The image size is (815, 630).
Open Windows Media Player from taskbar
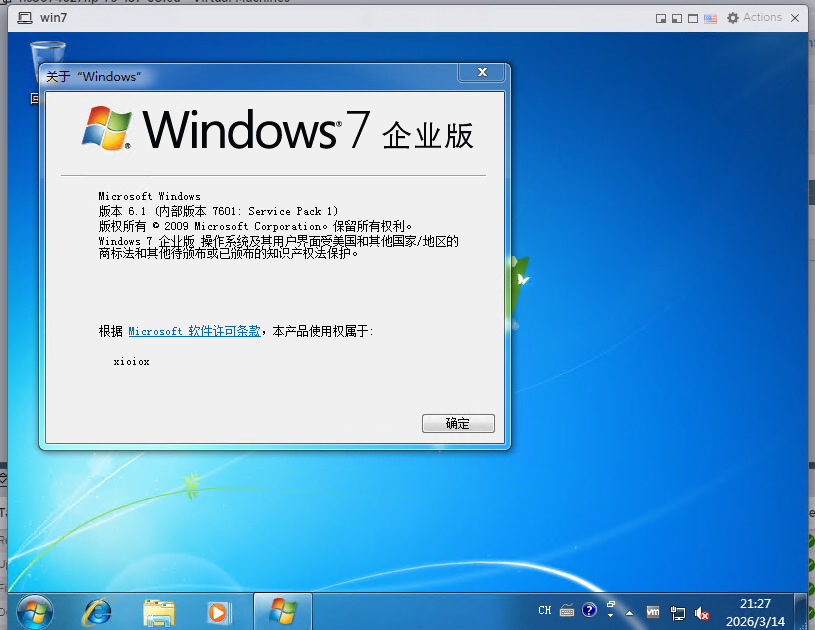click(x=218, y=611)
